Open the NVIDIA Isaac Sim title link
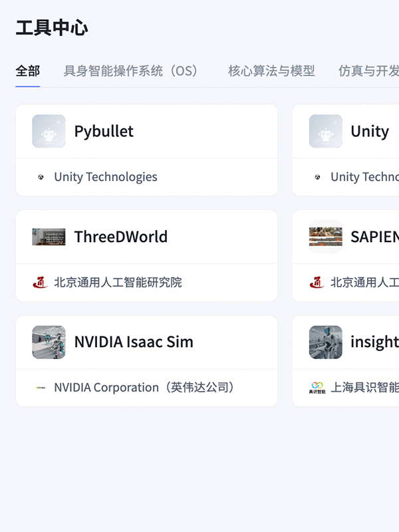Image resolution: width=399 pixels, height=532 pixels. 134,342
